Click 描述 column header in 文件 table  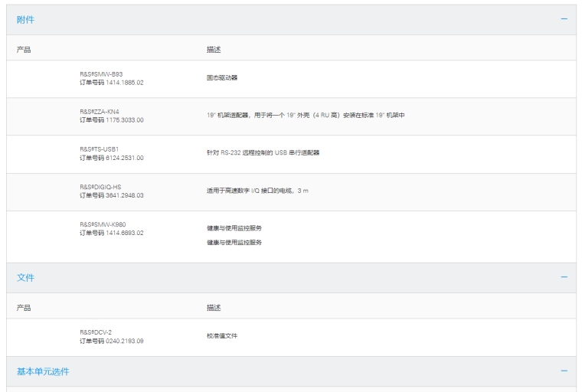(214, 308)
